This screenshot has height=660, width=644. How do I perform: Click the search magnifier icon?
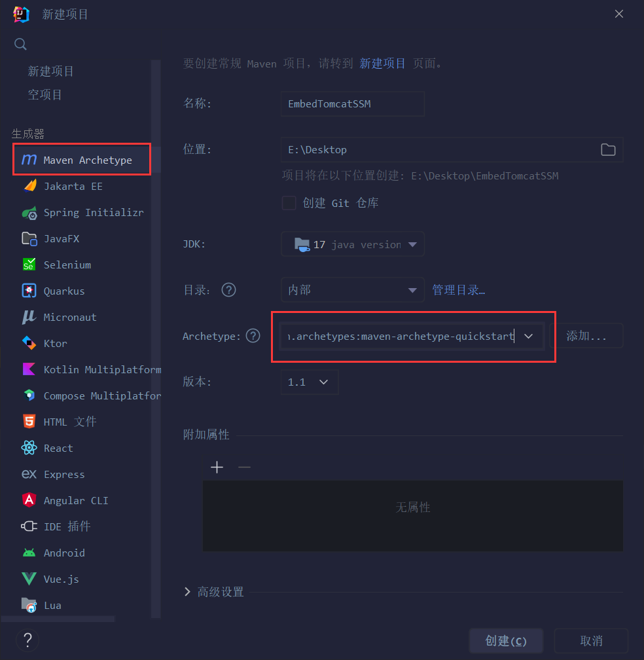point(20,44)
